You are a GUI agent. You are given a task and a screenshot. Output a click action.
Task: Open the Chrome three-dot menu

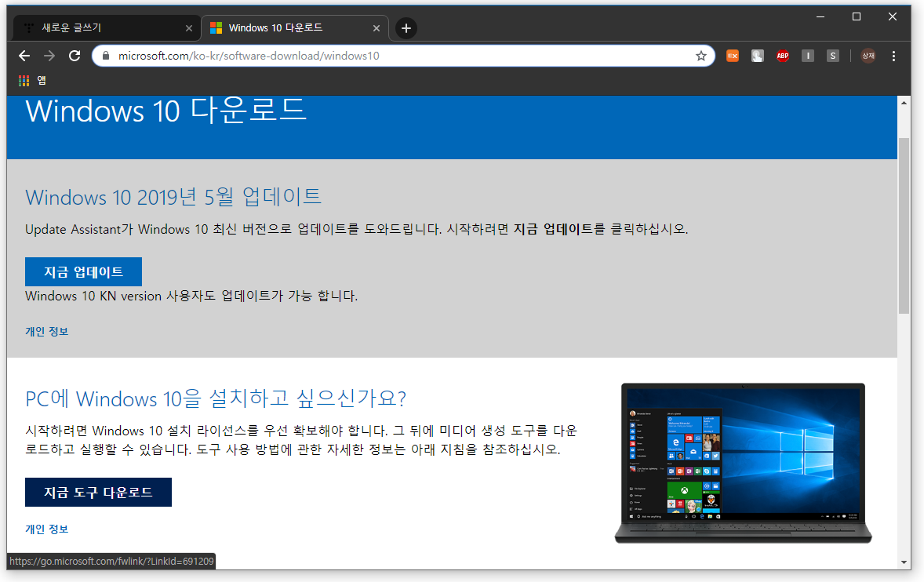(x=893, y=56)
